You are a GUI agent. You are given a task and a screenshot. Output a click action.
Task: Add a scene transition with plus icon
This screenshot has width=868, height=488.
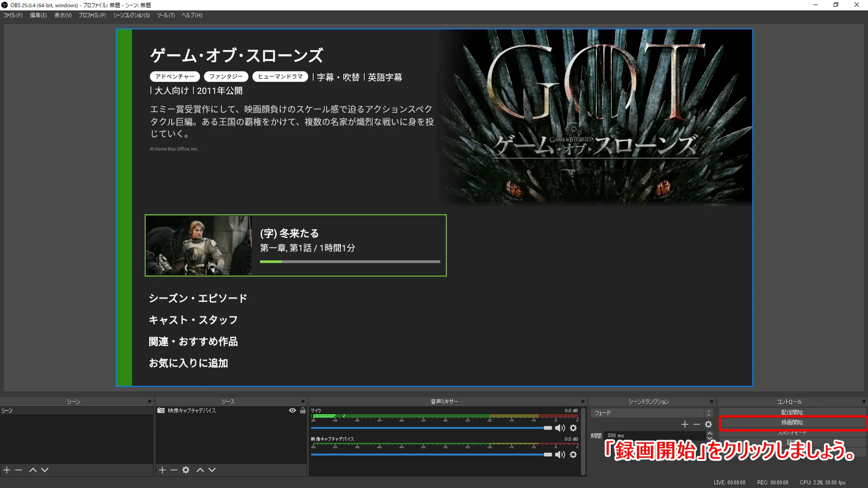click(685, 424)
